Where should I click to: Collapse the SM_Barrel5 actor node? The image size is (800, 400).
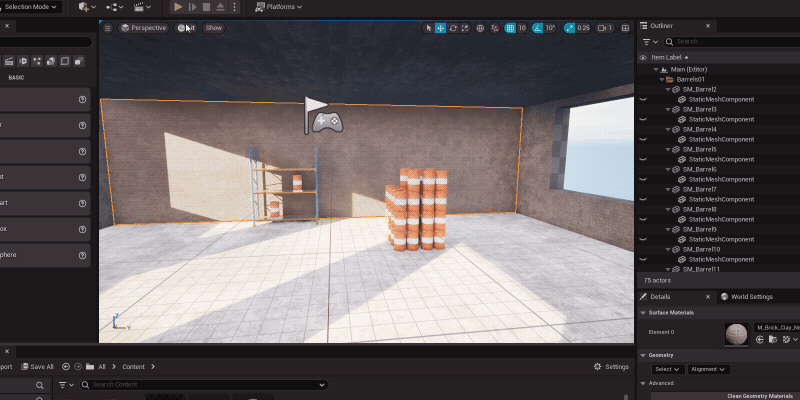coord(668,149)
